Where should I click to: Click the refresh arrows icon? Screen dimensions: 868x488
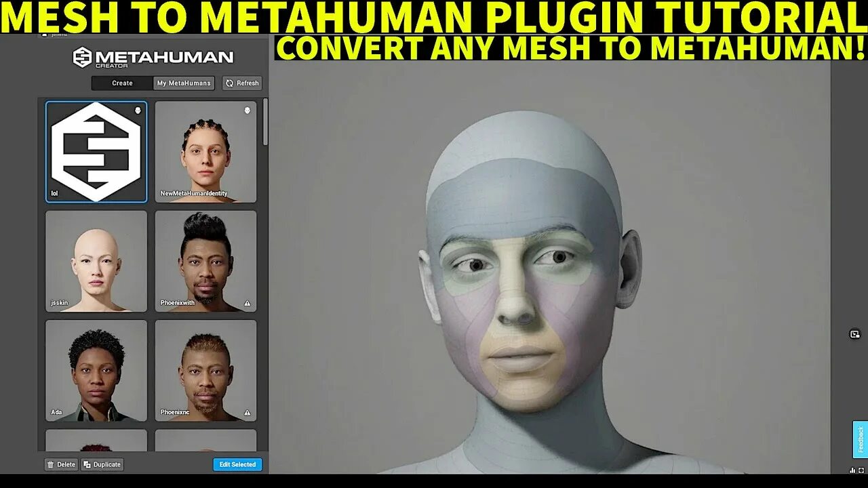(230, 83)
